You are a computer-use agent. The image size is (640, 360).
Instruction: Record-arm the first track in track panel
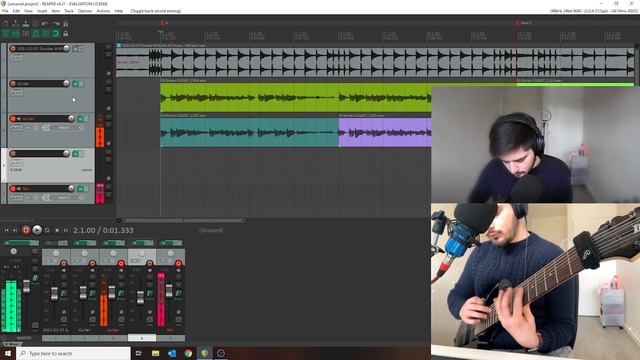(x=13, y=49)
